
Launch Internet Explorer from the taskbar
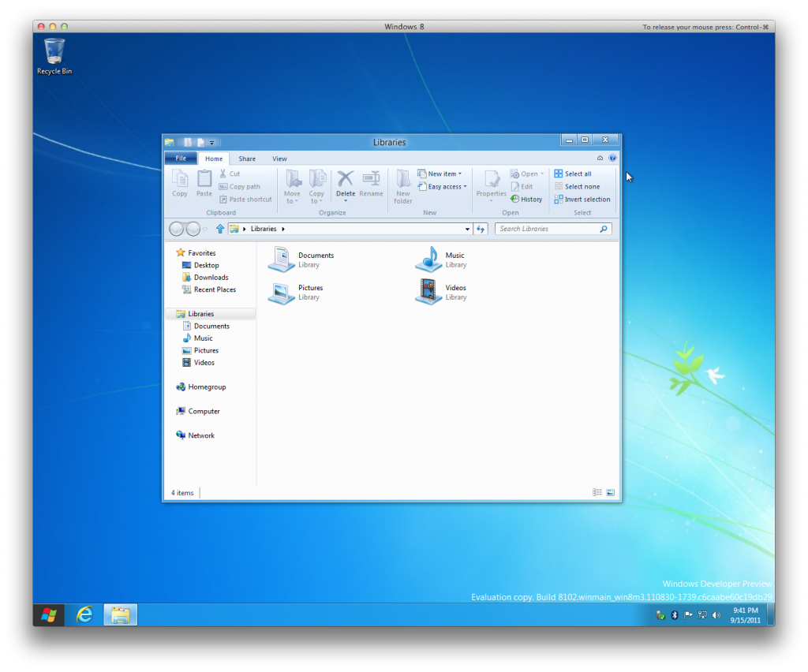tap(84, 614)
